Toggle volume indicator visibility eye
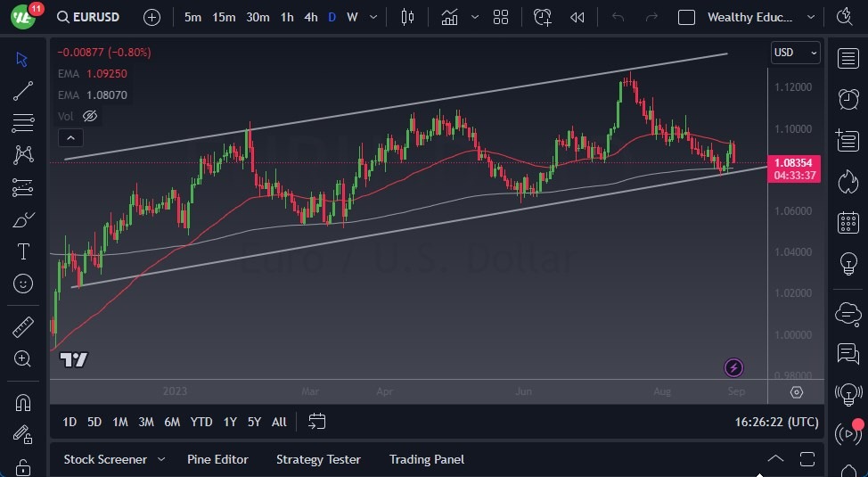 click(x=89, y=116)
